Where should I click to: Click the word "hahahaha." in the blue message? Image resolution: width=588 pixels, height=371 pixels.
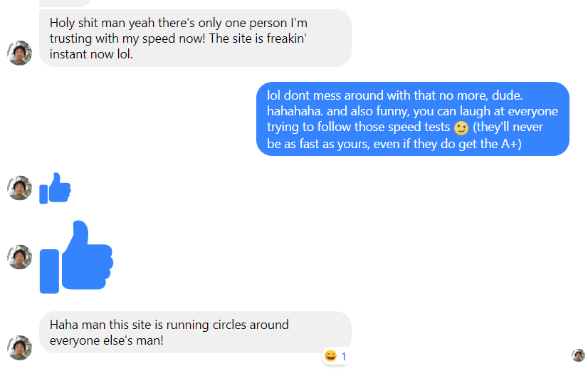pos(295,112)
